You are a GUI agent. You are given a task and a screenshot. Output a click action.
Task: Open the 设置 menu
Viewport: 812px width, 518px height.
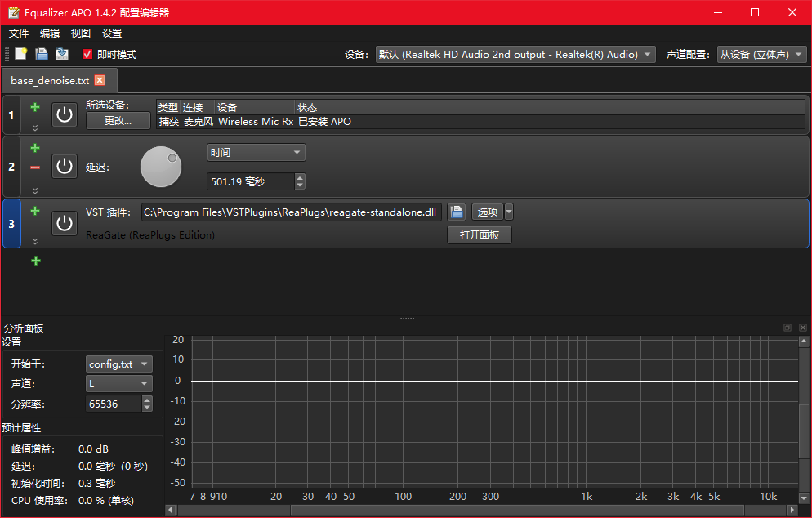[x=112, y=33]
